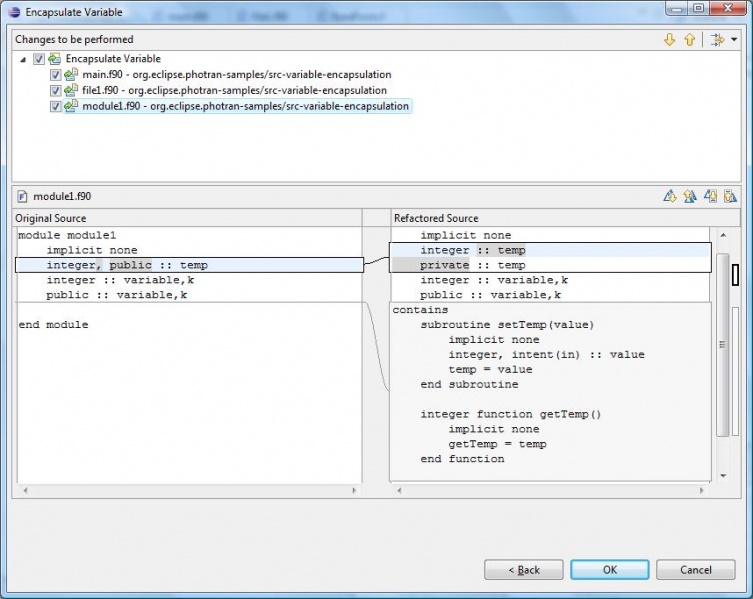753x599 pixels.
Task: Click 'integer function getTemp()' line
Action: coord(510,414)
